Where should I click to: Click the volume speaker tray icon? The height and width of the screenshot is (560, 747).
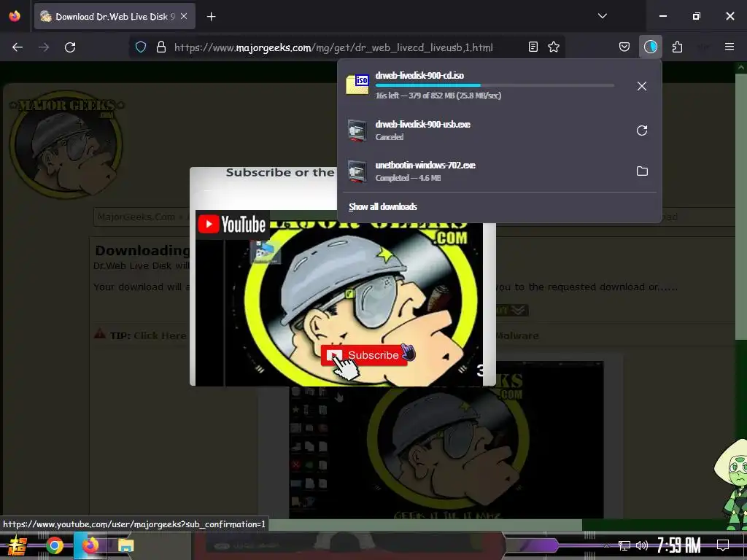tap(642, 545)
